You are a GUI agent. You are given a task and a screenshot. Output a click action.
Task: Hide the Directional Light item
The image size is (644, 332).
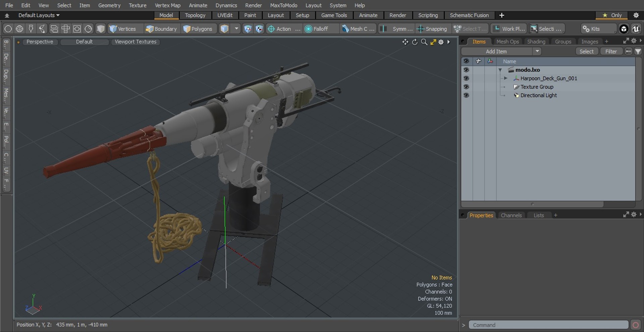click(466, 95)
